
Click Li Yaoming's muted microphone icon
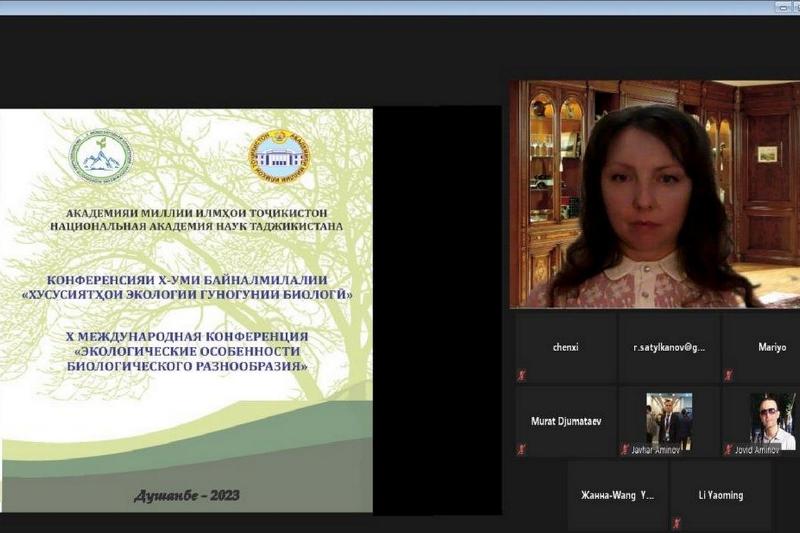(x=676, y=522)
